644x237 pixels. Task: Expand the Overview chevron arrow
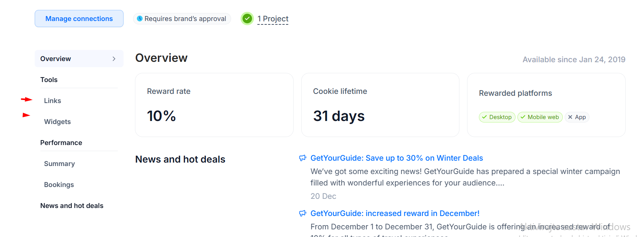click(x=114, y=59)
